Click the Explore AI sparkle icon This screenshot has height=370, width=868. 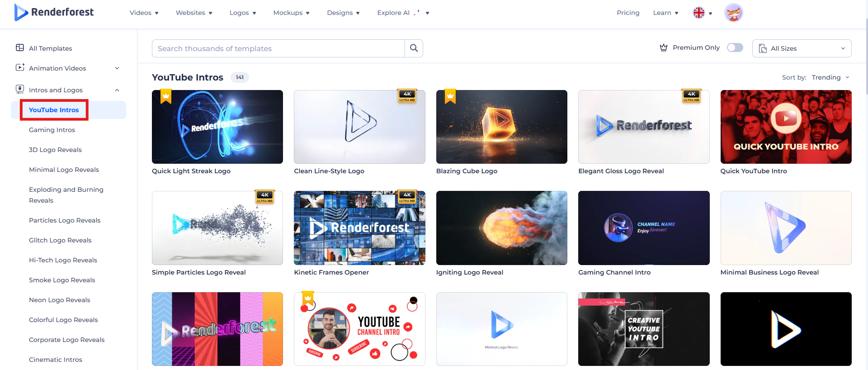pos(416,12)
